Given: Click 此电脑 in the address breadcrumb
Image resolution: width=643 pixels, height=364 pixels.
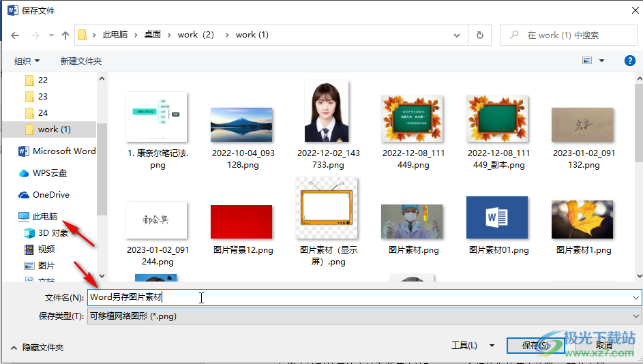Looking at the screenshot, I should [x=115, y=35].
